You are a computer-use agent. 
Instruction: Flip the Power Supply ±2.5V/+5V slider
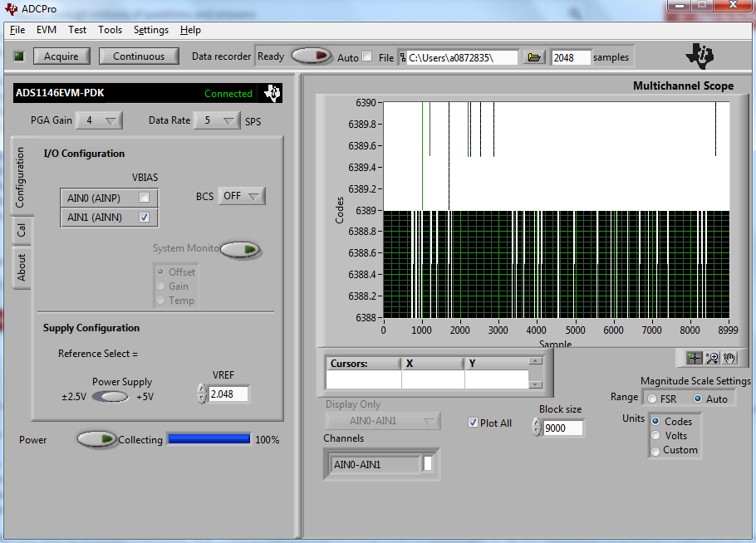110,397
